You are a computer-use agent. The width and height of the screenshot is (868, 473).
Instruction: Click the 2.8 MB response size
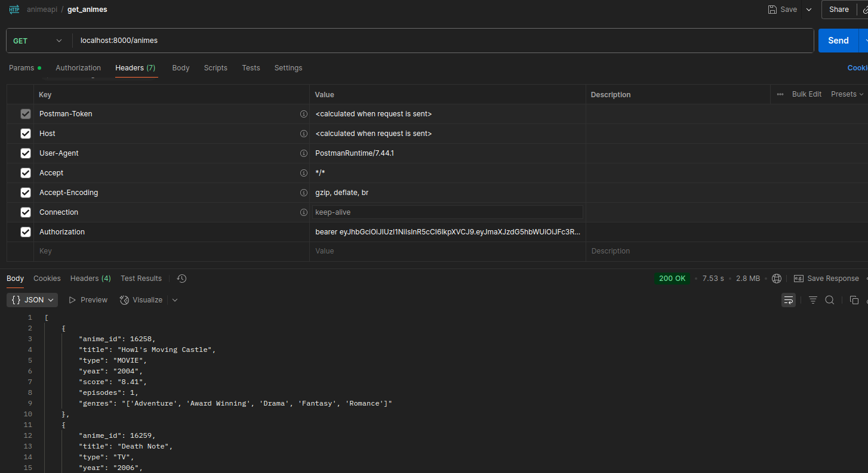(748, 279)
